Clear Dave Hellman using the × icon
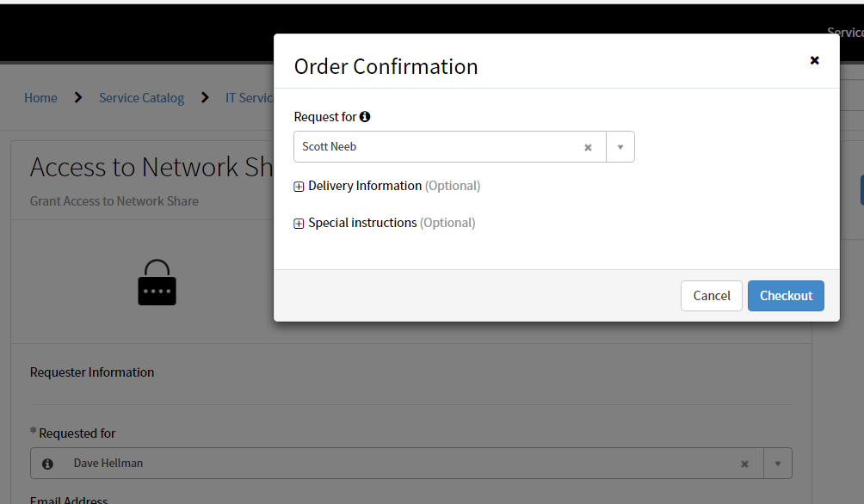 (744, 463)
